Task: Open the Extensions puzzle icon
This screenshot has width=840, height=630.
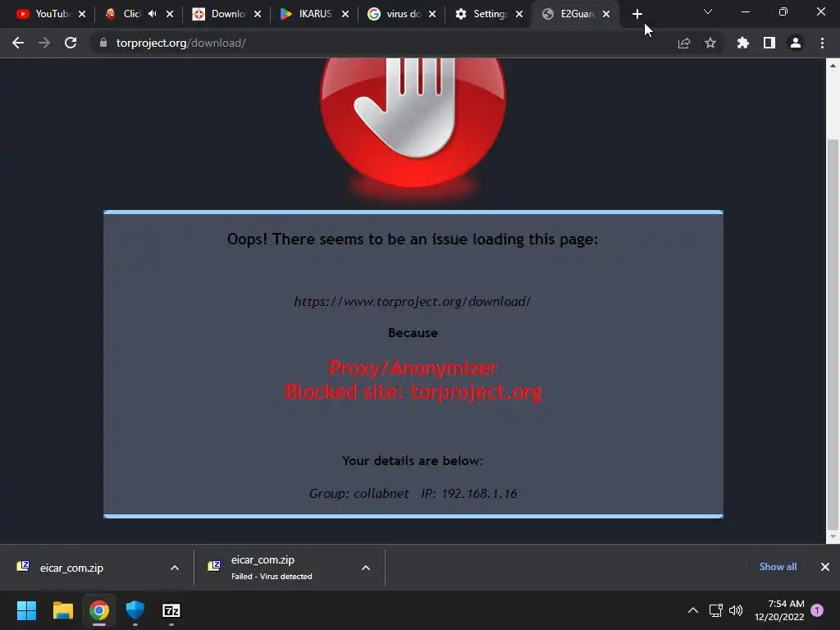Action: (743, 43)
